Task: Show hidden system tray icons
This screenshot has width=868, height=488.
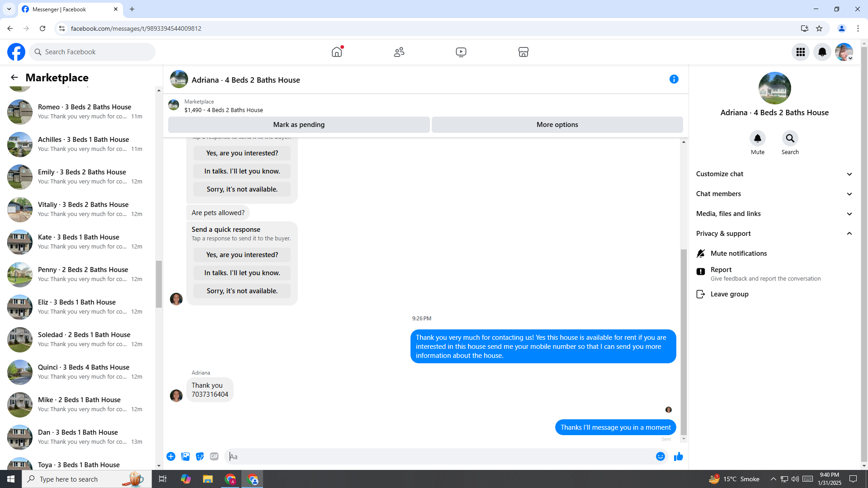Action: click(773, 479)
